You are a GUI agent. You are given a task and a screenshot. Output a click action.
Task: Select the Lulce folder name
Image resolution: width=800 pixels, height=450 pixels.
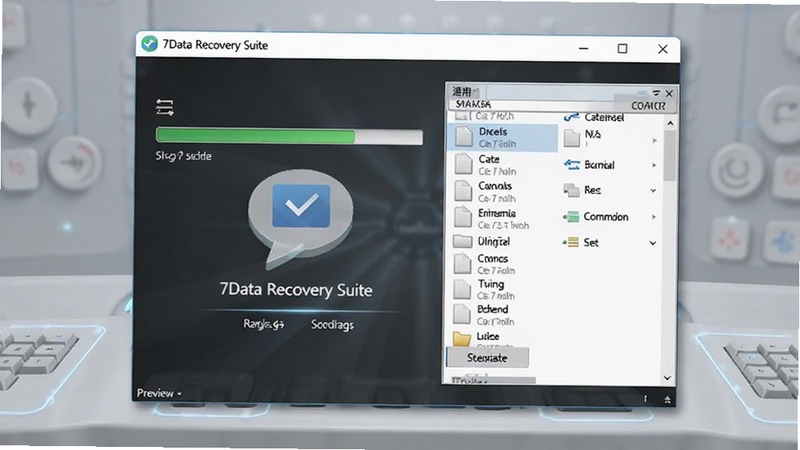pos(488,336)
